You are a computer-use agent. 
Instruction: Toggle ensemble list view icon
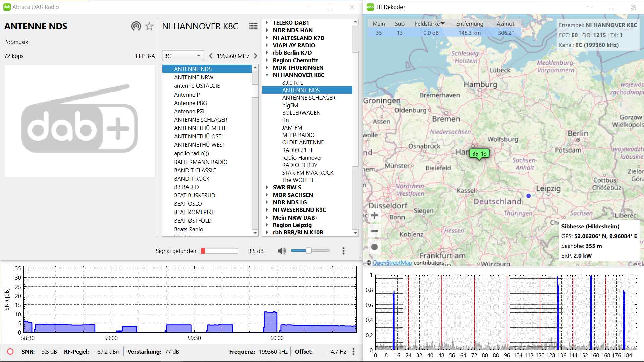click(253, 26)
